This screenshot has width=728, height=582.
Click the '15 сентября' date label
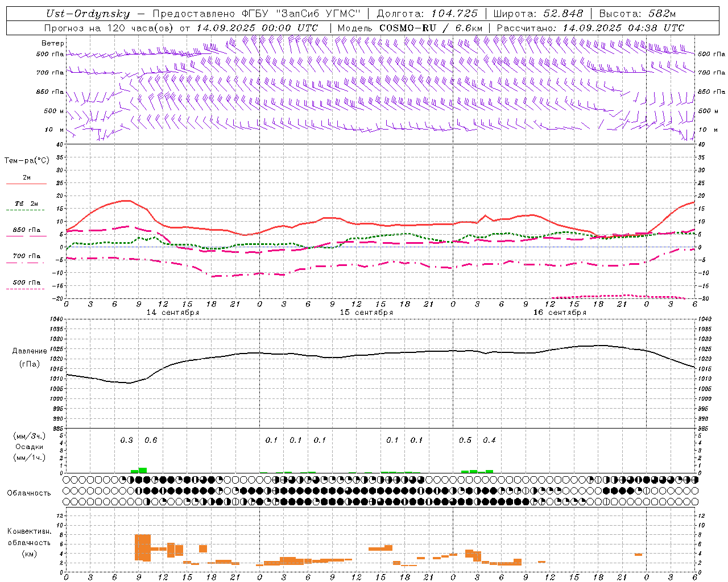[x=366, y=313]
